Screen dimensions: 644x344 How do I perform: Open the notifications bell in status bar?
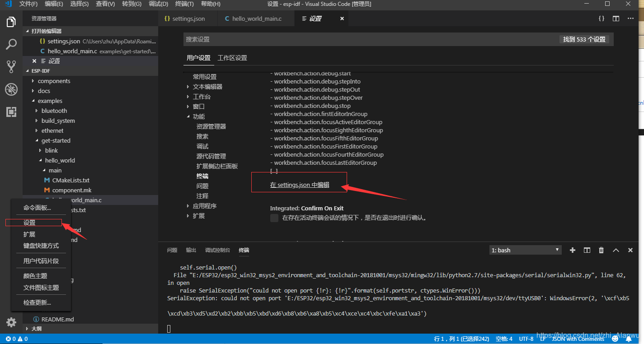tap(629, 339)
